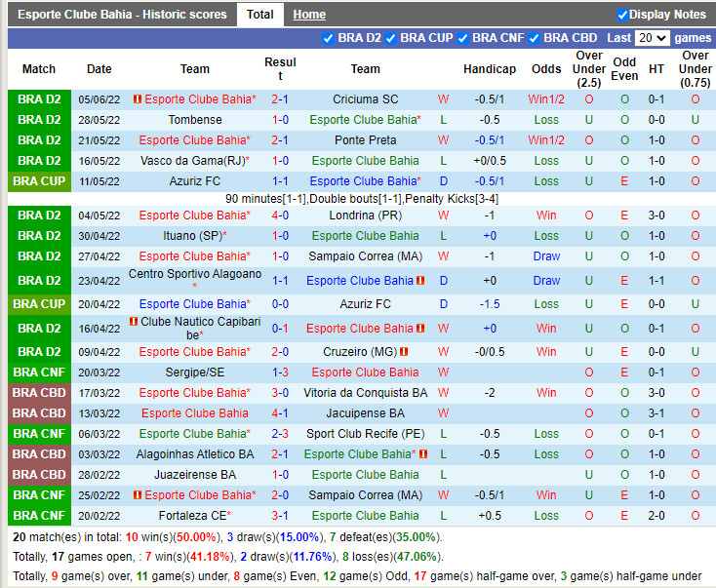Click red card icon after Bahia in Alagoinhas match
The image size is (716, 588).
coord(422,454)
